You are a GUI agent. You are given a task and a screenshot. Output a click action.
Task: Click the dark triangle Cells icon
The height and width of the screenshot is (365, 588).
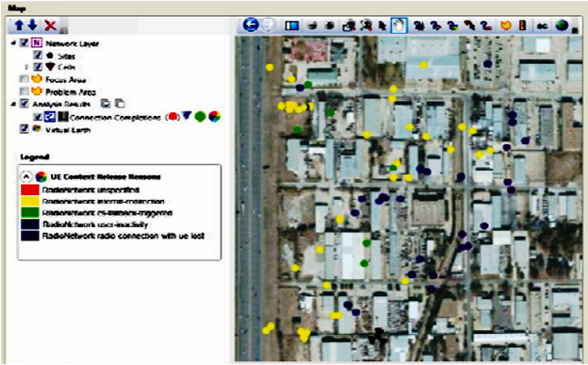pos(50,67)
